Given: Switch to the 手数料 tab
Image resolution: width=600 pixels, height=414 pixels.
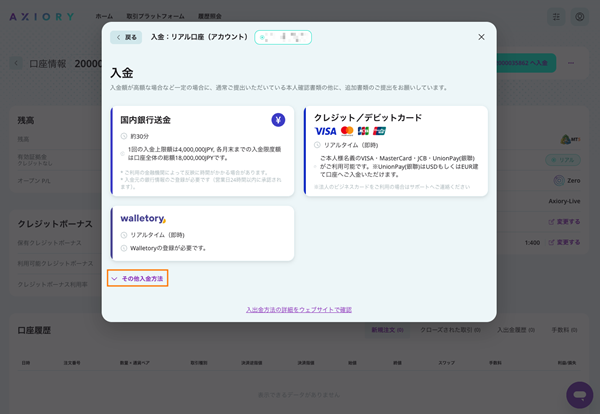Looking at the screenshot, I should click(564, 330).
